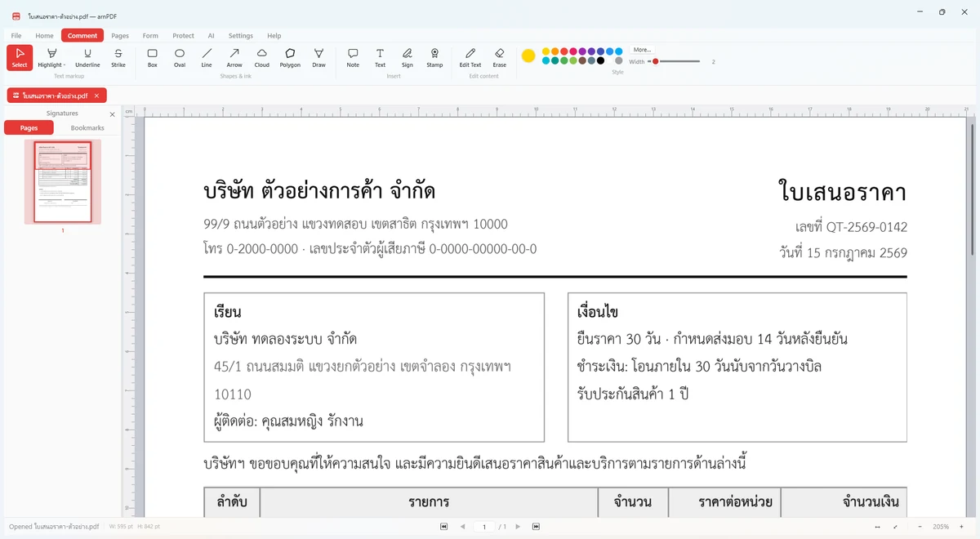Select the Arrow drawing tool
Viewport: 980px width, 539px height.
click(234, 57)
